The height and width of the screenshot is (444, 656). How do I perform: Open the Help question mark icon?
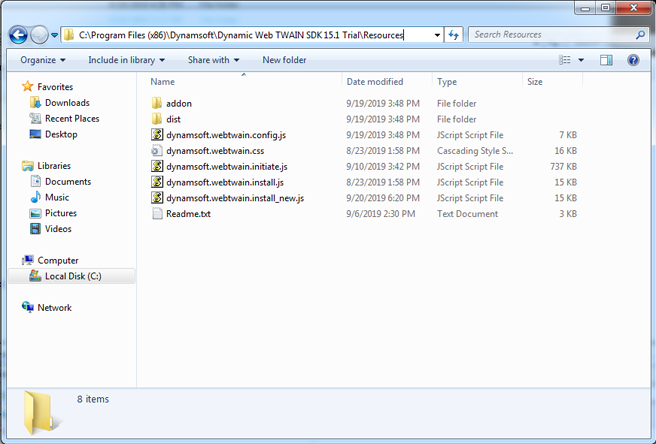(x=633, y=60)
